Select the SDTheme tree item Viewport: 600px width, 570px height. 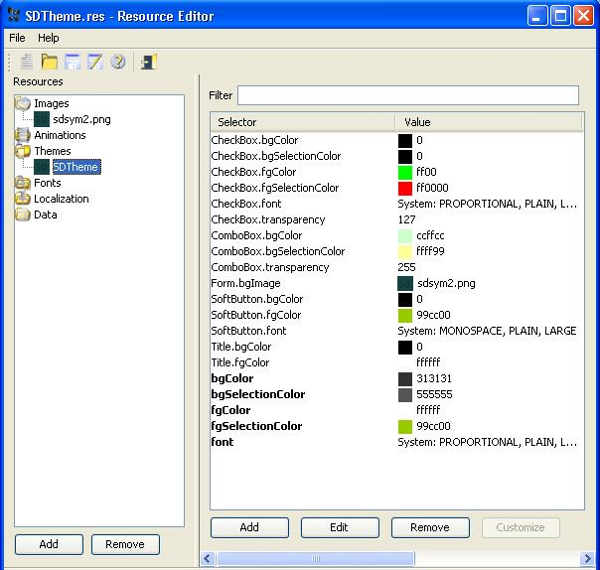pyautogui.click(x=76, y=167)
